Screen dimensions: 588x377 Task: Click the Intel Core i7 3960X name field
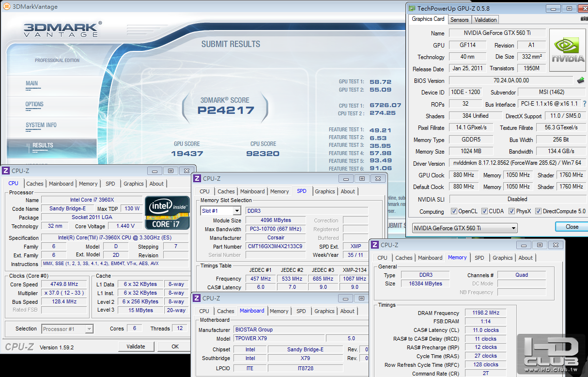coord(92,200)
